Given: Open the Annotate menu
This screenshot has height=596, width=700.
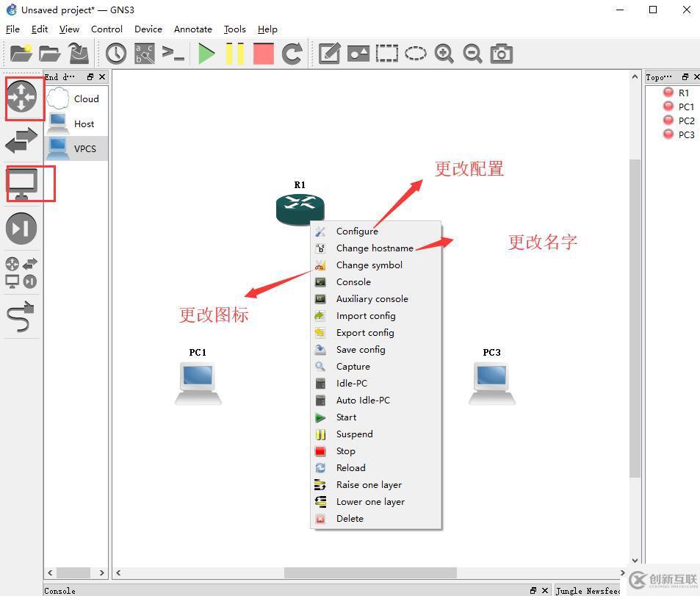Looking at the screenshot, I should 193,29.
